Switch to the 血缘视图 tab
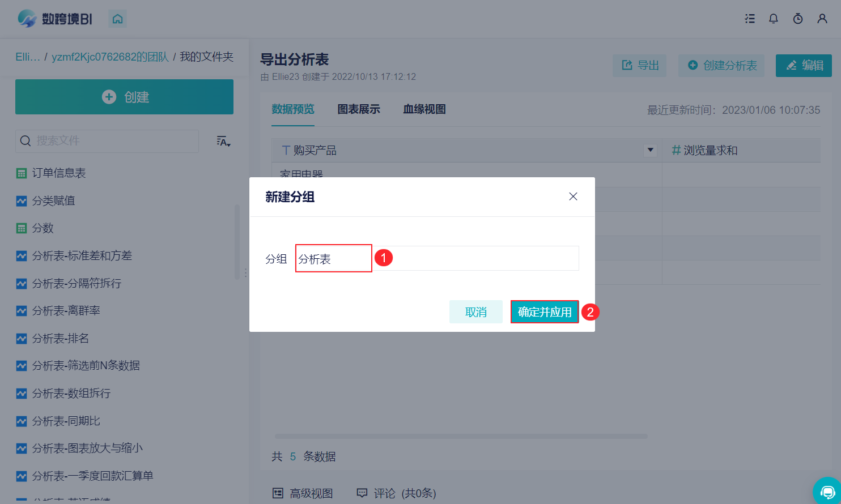 coord(424,109)
